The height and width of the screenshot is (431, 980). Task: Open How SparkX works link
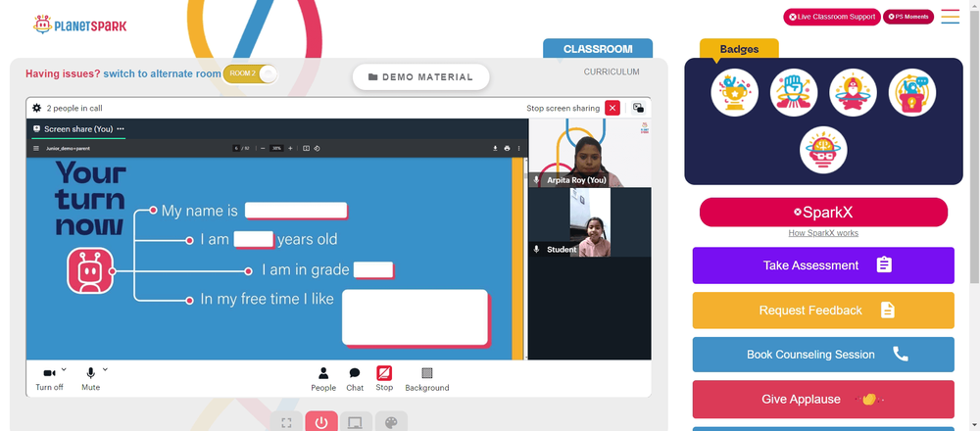(823, 233)
